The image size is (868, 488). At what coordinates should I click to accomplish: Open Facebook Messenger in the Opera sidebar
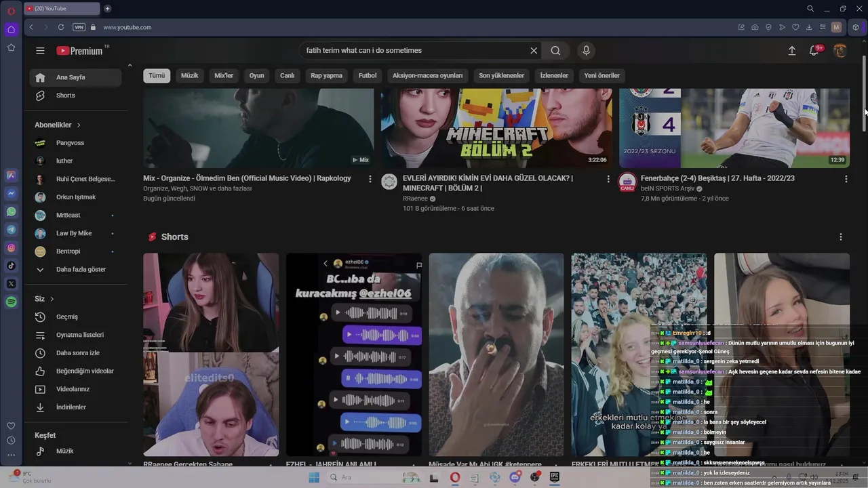(x=11, y=193)
